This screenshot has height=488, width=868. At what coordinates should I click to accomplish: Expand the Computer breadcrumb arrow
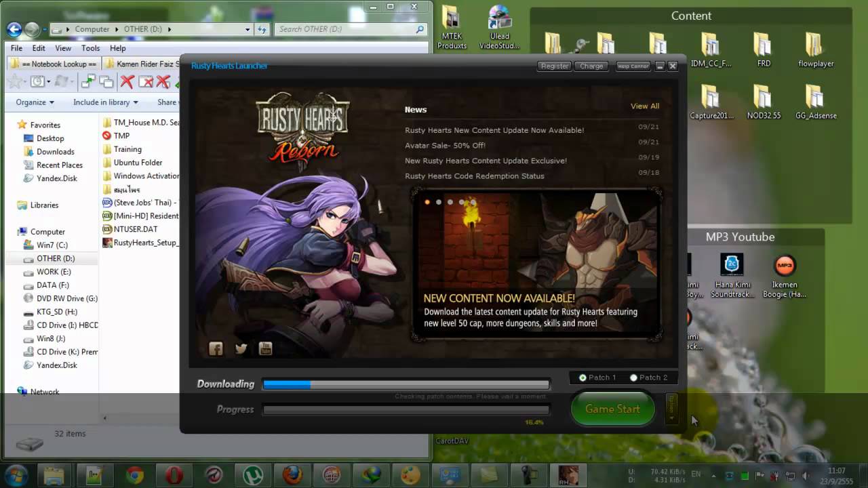pos(117,29)
